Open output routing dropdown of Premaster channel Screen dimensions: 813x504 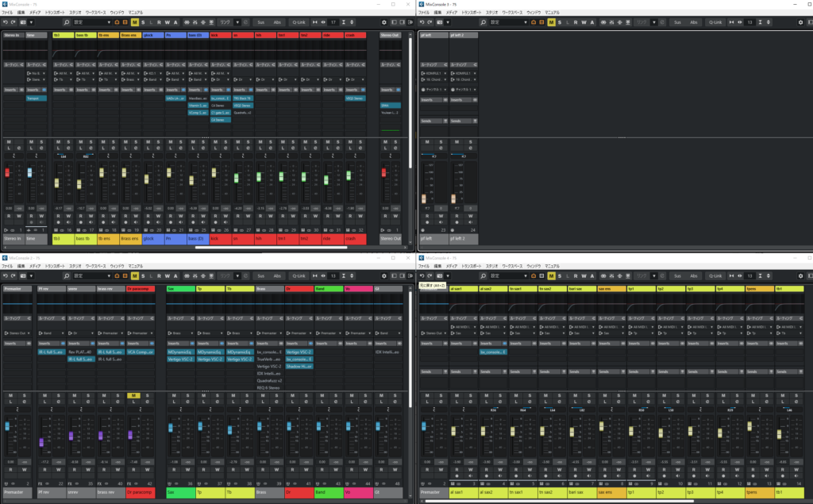click(x=16, y=333)
